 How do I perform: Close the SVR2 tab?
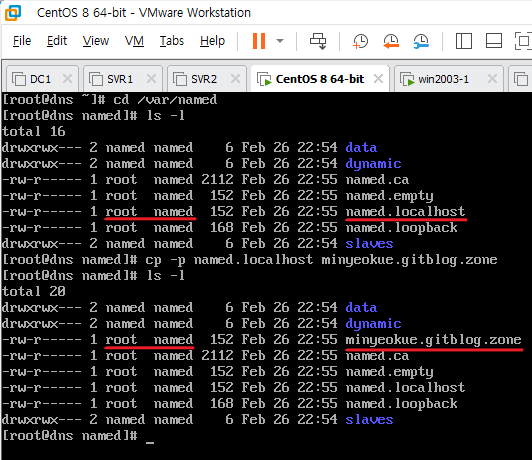pyautogui.click(x=235, y=79)
